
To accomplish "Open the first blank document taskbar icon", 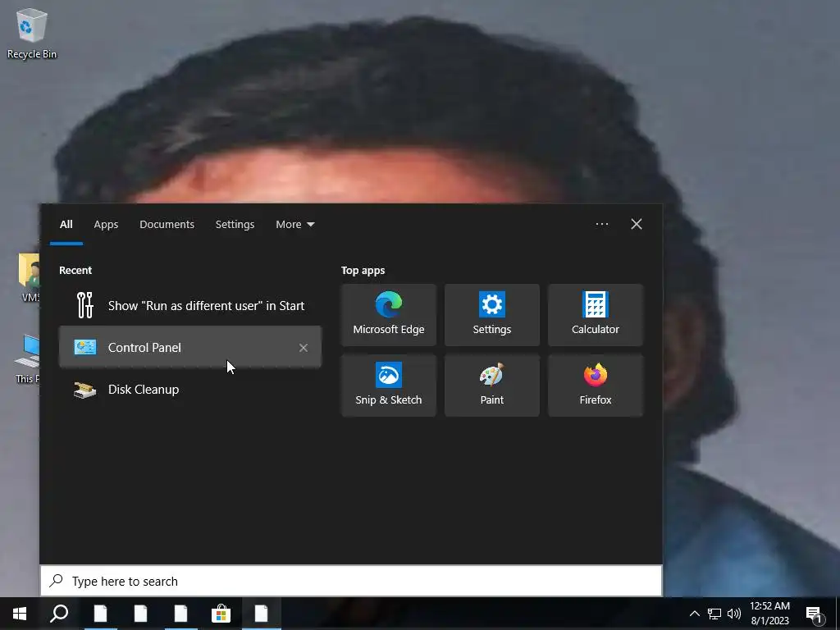I will [100, 614].
